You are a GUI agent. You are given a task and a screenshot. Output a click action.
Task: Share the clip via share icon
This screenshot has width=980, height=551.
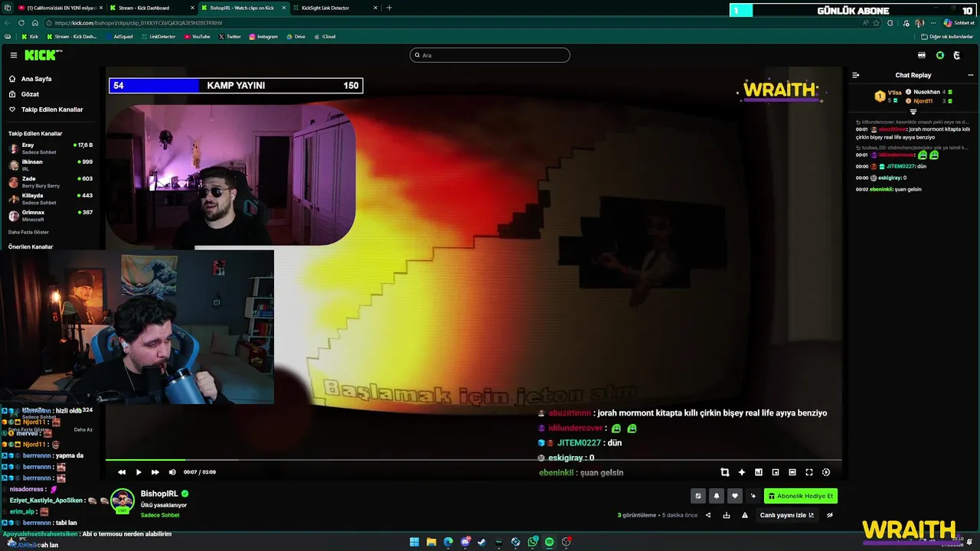pyautogui.click(x=708, y=515)
